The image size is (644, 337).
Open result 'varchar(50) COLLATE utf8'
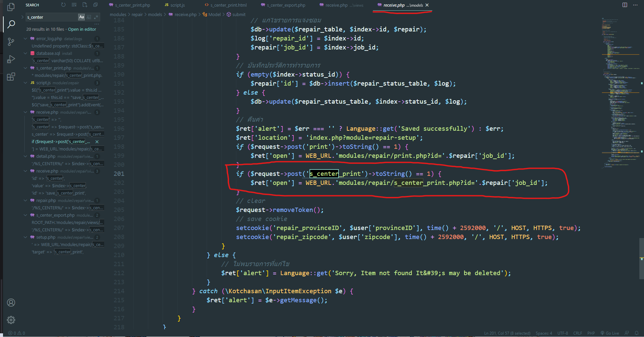click(67, 61)
